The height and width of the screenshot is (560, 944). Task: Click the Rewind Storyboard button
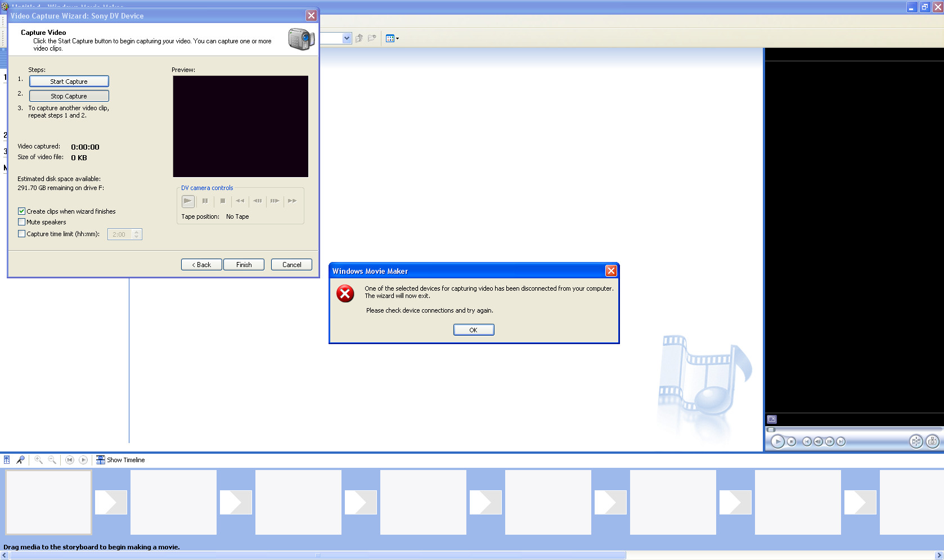tap(70, 460)
